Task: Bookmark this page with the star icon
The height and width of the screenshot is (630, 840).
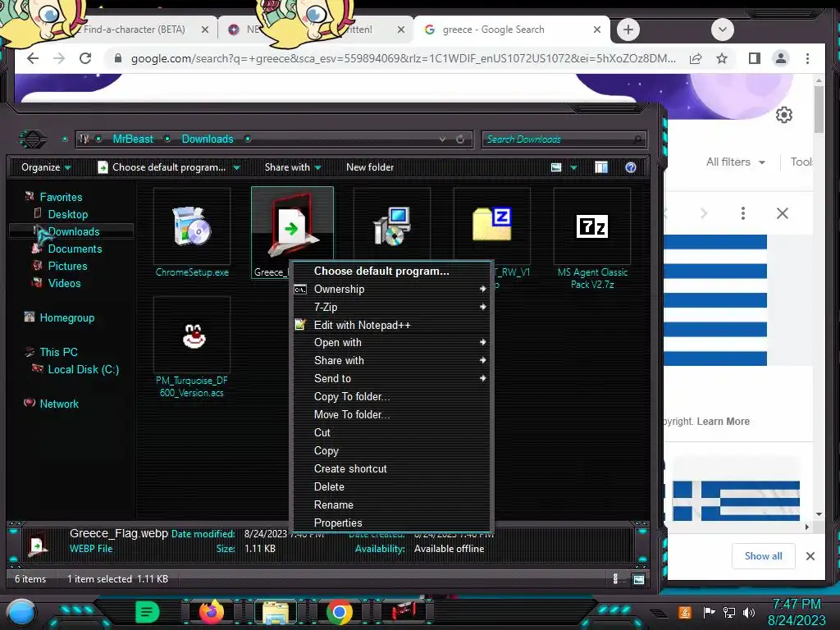Action: [722, 58]
